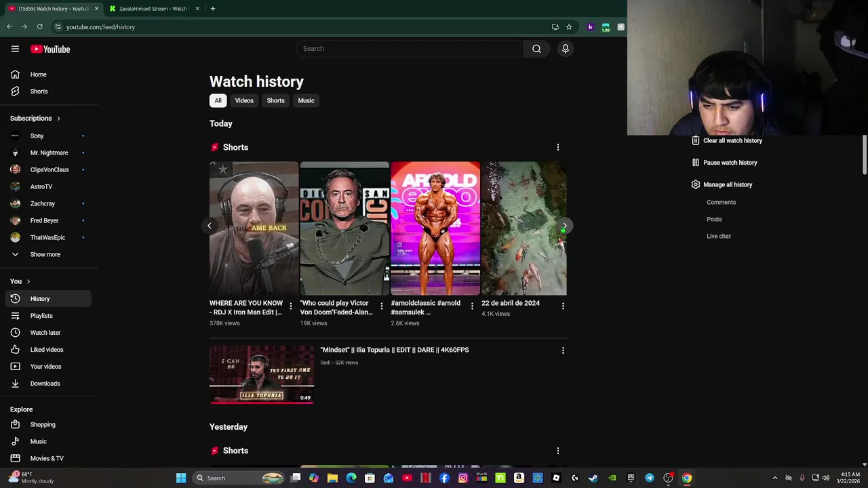Click the YouTube logo
868x488 pixels.
click(x=50, y=49)
